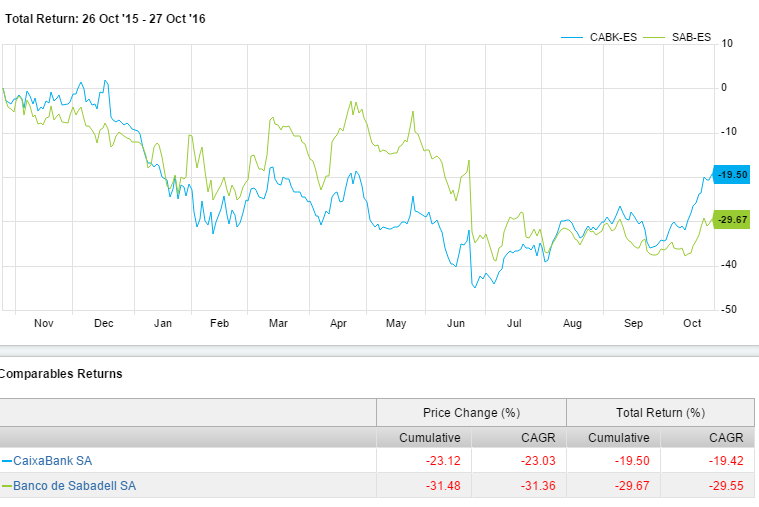Screen dimensions: 759x507
Task: Sort by CAGR under Total Return
Action: tap(725, 438)
